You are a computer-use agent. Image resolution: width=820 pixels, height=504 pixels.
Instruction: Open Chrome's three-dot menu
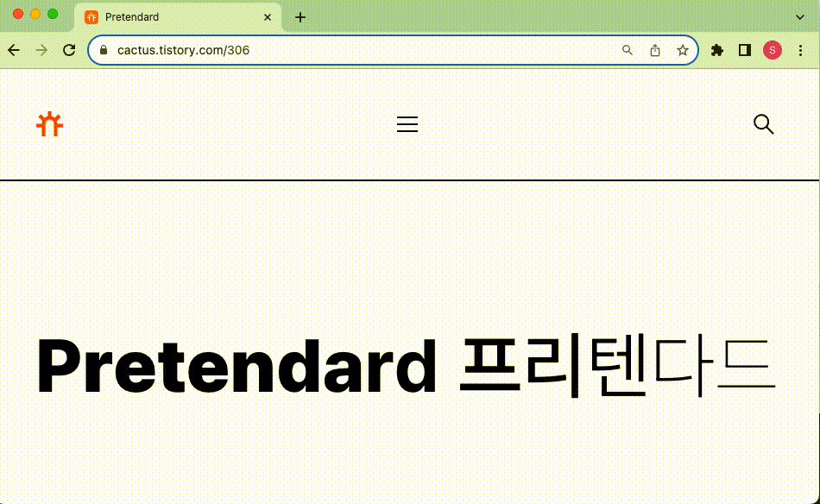pos(800,50)
